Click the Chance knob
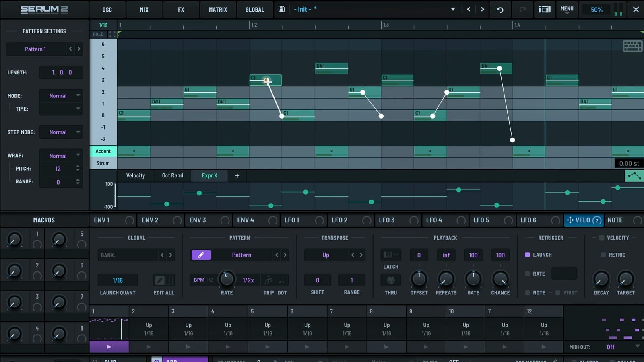Screen dimensions: 644x362 (500, 279)
